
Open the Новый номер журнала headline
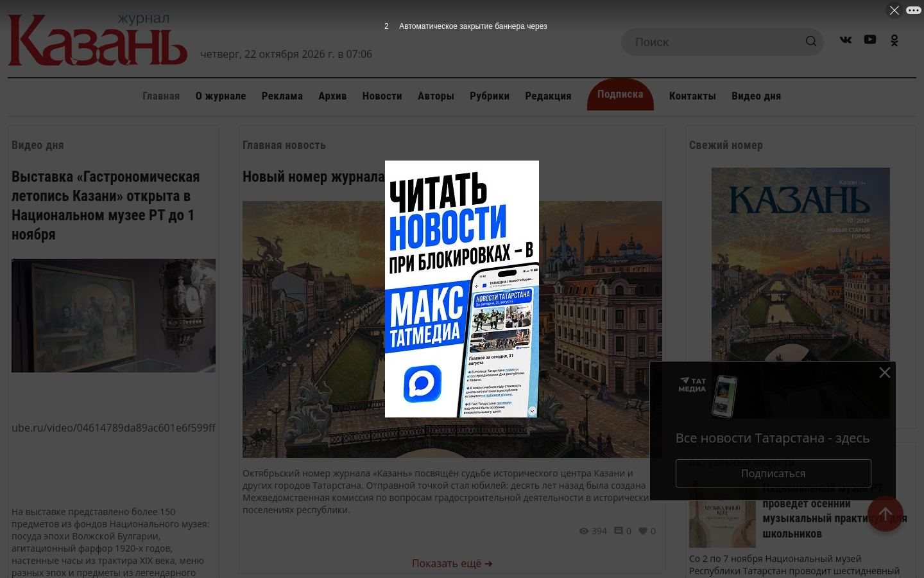pyautogui.click(x=314, y=177)
